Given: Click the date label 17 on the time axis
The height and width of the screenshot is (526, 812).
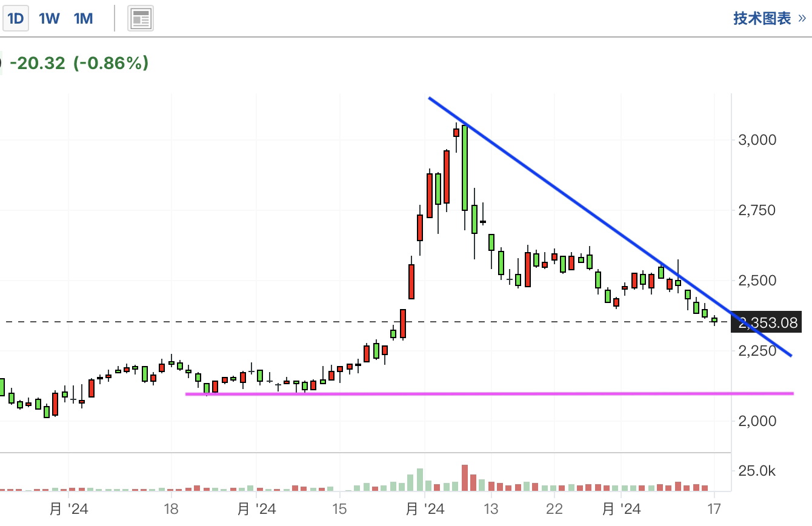Looking at the screenshot, I should tap(714, 509).
